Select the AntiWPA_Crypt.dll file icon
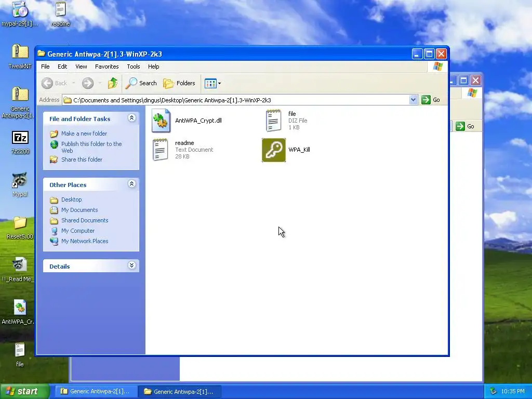The width and height of the screenshot is (532, 399). coord(161,121)
